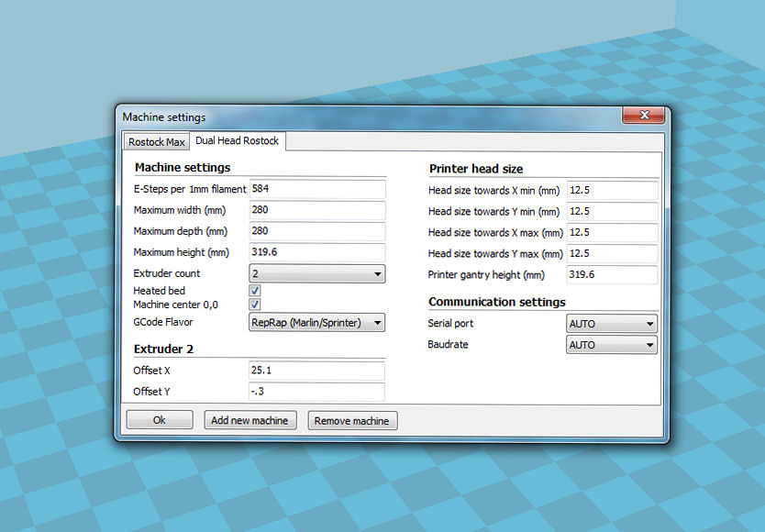Select the Dual Head Rostock tab
765x532 pixels.
coord(237,140)
